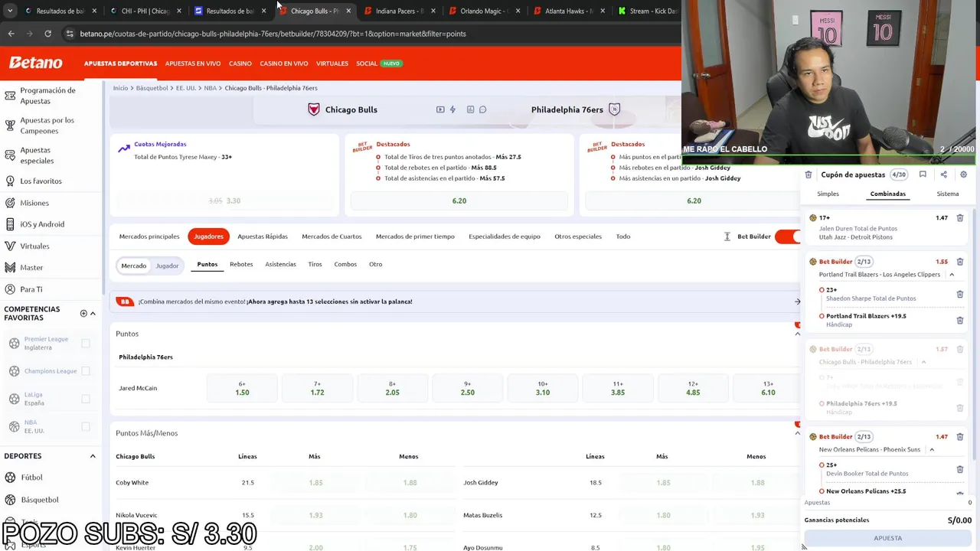Screen dimensions: 980x551
Task: Open the match statistics chart icon
Action: pos(470,109)
